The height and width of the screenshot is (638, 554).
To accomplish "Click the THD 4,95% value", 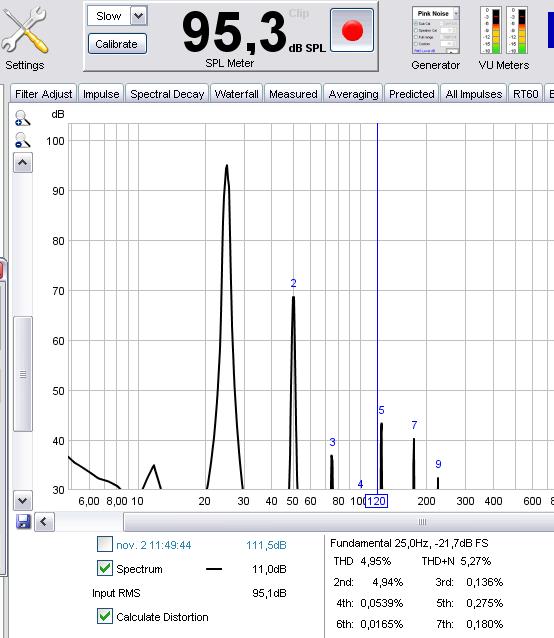I will [x=375, y=562].
